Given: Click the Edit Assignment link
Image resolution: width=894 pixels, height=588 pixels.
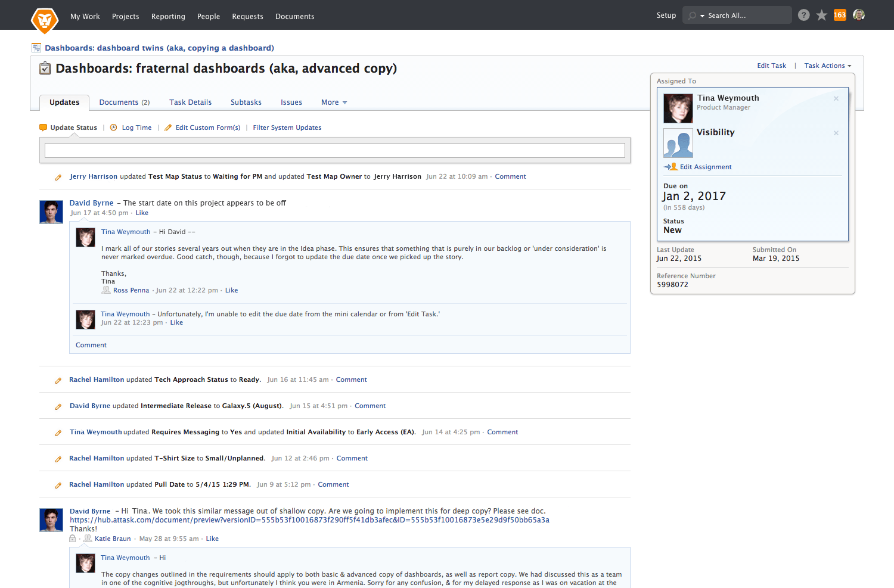Looking at the screenshot, I should click(706, 167).
